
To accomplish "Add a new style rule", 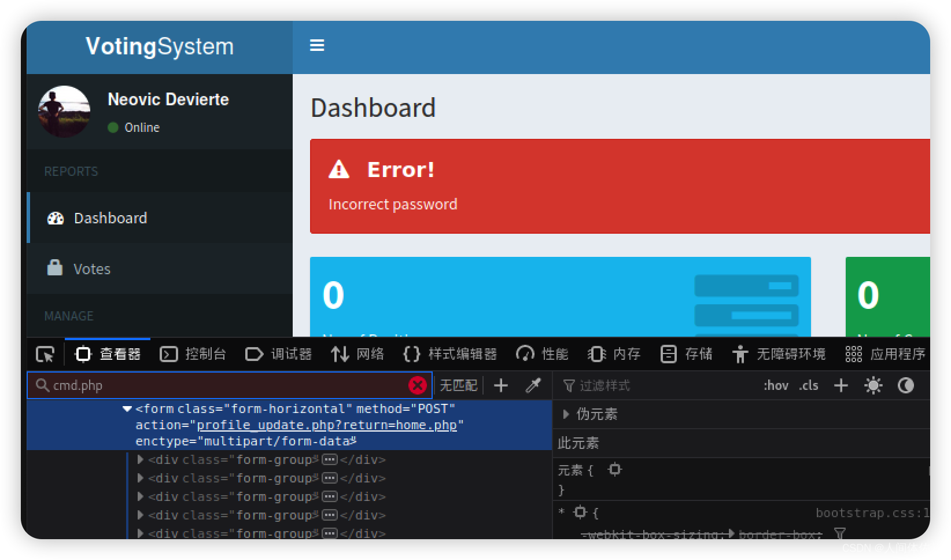I will point(841,385).
